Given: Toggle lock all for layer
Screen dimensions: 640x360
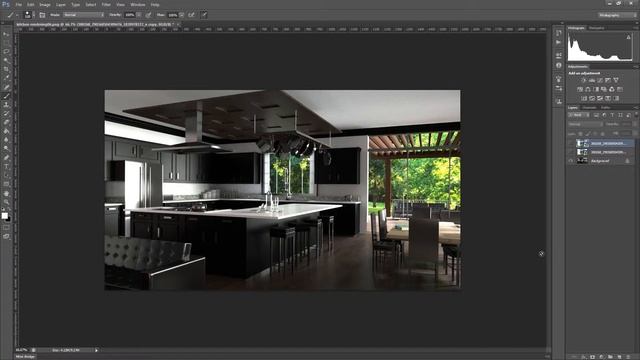Looking at the screenshot, I should pos(603,133).
